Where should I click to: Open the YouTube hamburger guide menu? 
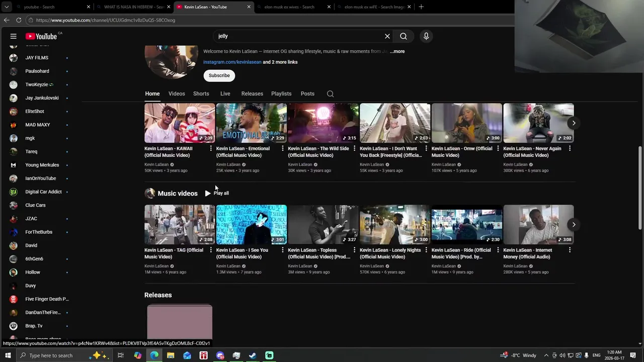click(14, 36)
